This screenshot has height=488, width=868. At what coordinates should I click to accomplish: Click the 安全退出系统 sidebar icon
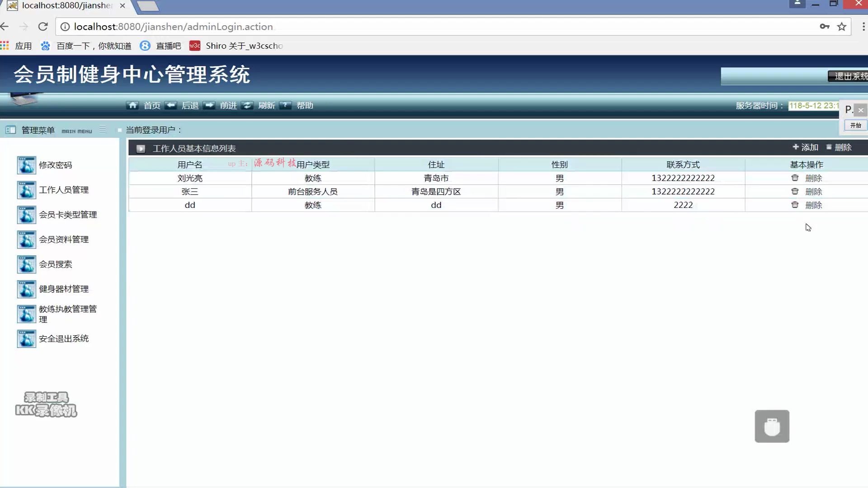26,339
